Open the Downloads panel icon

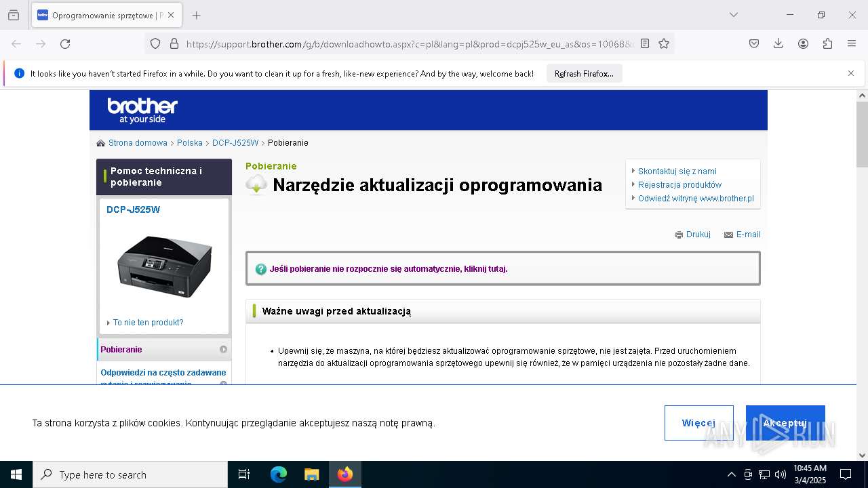coord(778,43)
